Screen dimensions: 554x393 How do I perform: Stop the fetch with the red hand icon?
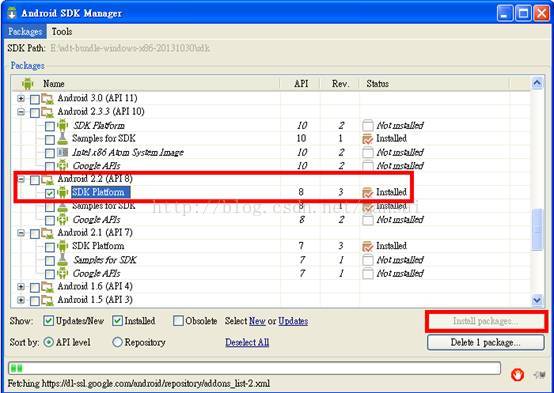pos(517,374)
